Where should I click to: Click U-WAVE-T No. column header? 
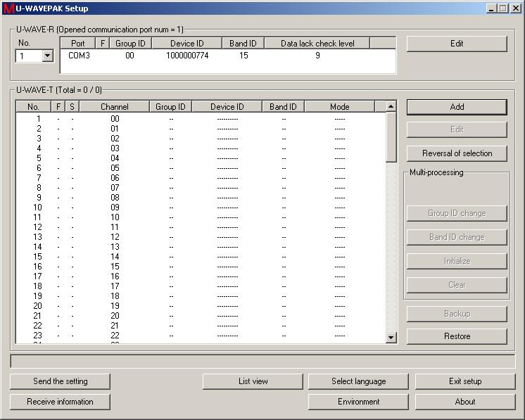33,106
